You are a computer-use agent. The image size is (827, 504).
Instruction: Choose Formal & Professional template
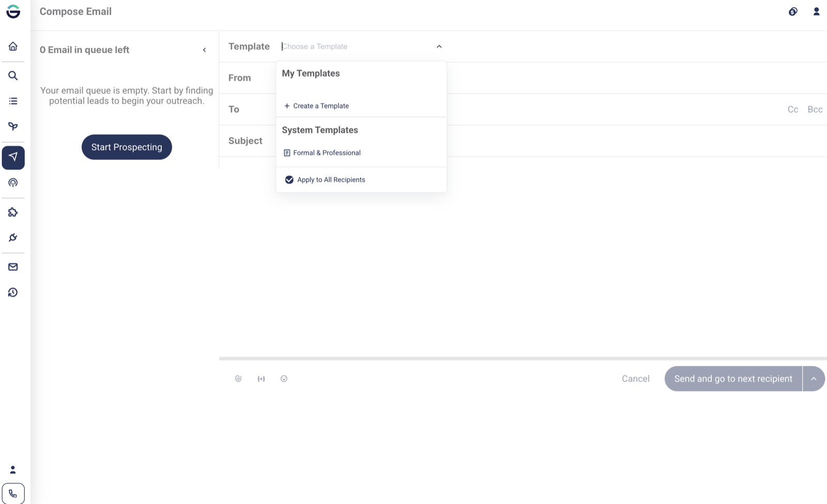point(323,153)
